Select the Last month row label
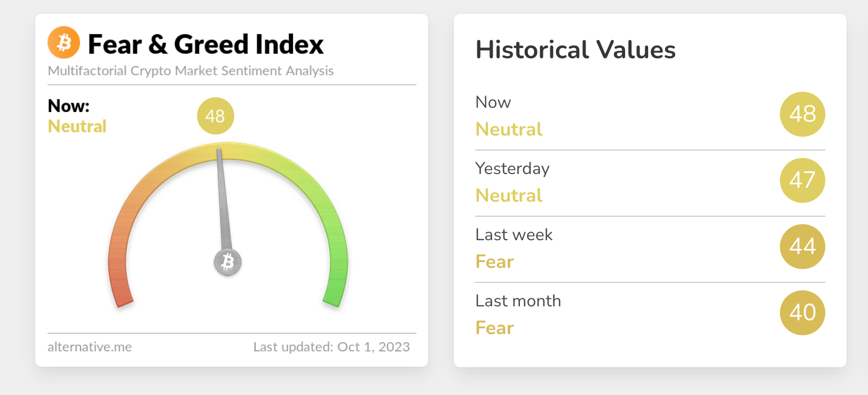Viewport: 868px width, 395px height. click(518, 301)
